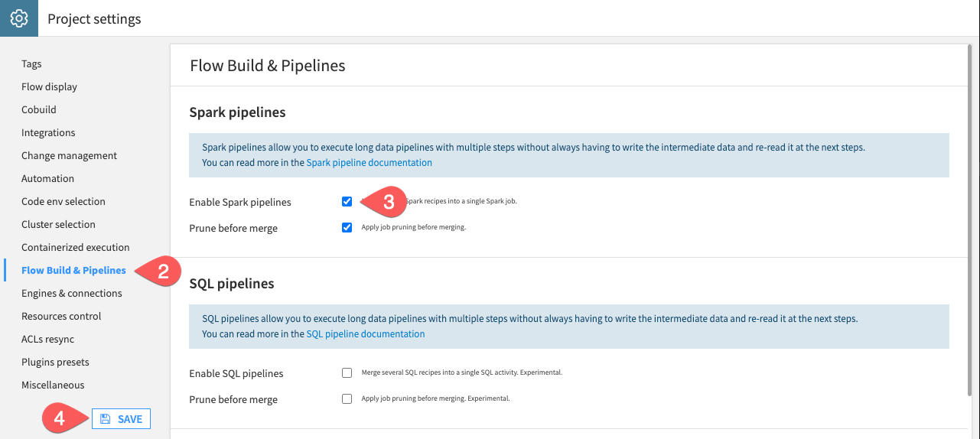Select Plugins presets in the sidebar
The height and width of the screenshot is (439, 980).
tap(55, 363)
